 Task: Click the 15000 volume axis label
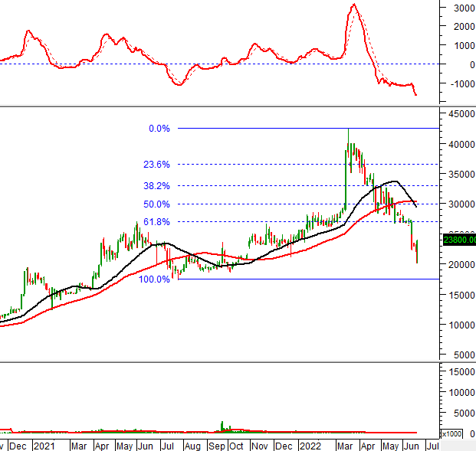(459, 371)
